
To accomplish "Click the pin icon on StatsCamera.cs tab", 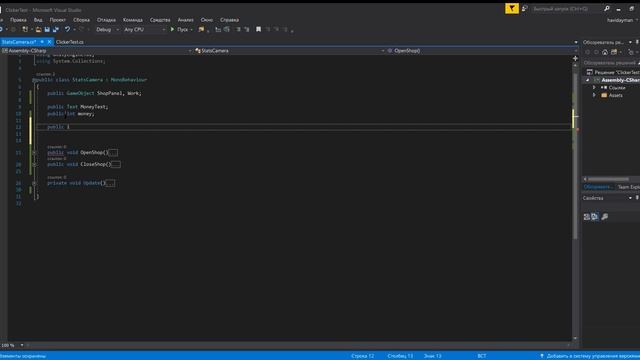I will (x=42, y=42).
